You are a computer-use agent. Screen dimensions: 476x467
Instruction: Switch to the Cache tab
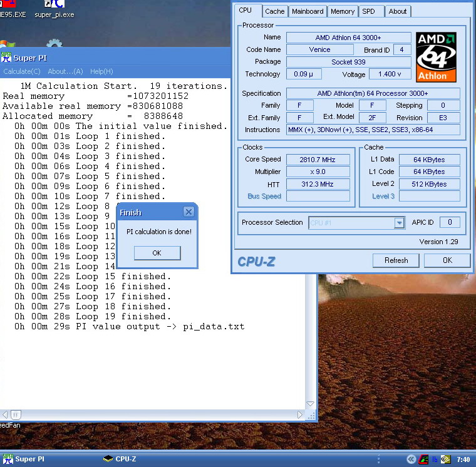pos(274,11)
